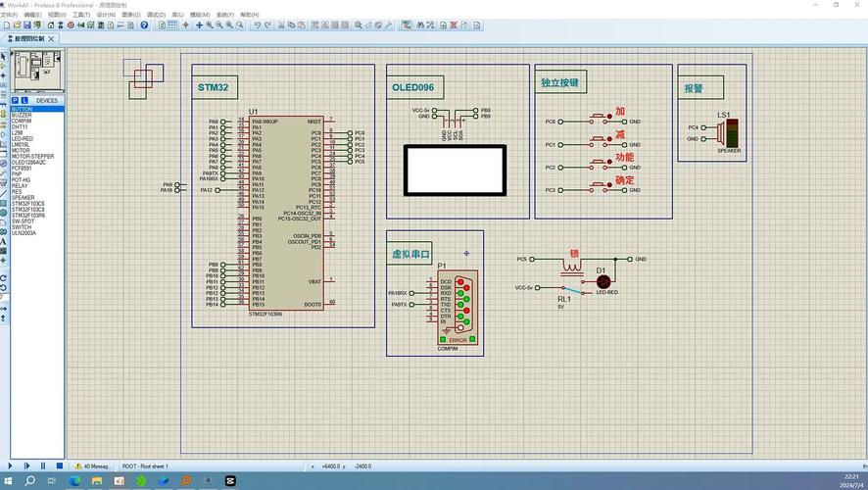Image resolution: width=868 pixels, height=490 pixels.
Task: Click the schematic overview thumbnail
Action: 37,71
